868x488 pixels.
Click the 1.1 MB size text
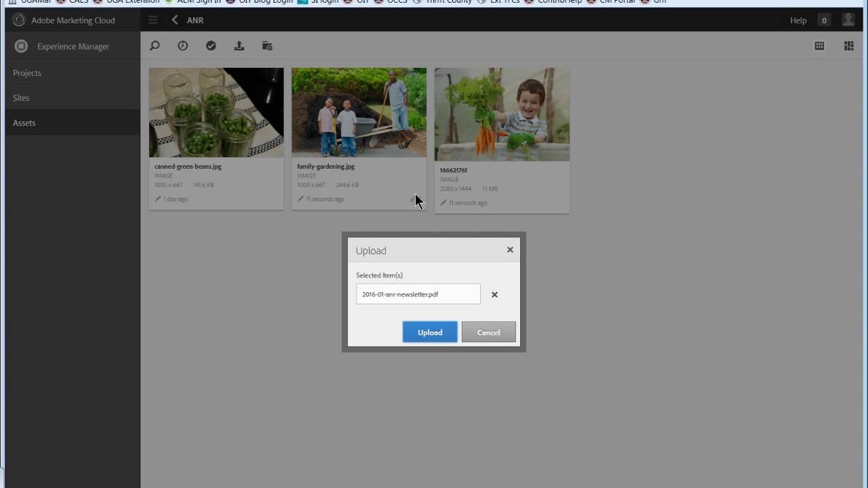(x=490, y=189)
